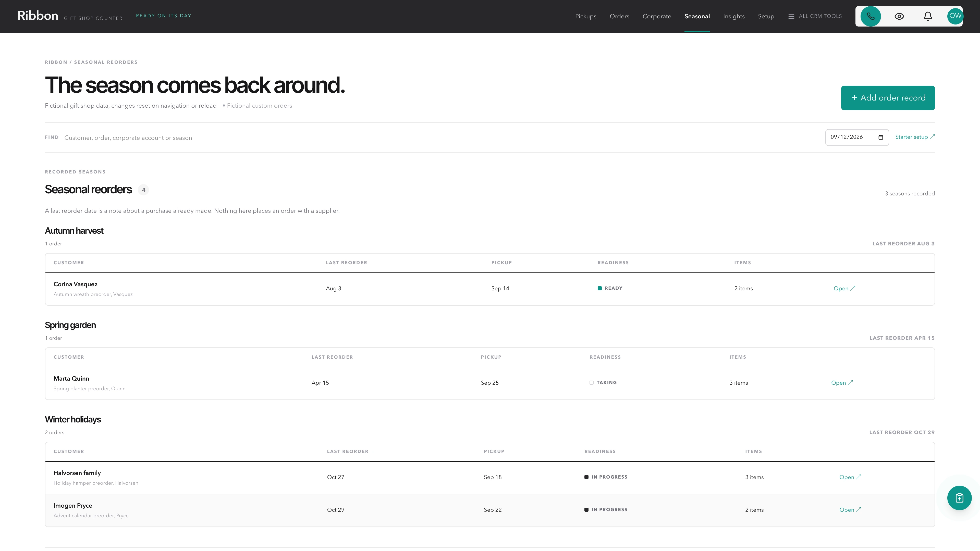Open Imogen Pryce's order
The height and width of the screenshot is (551, 980).
point(850,510)
